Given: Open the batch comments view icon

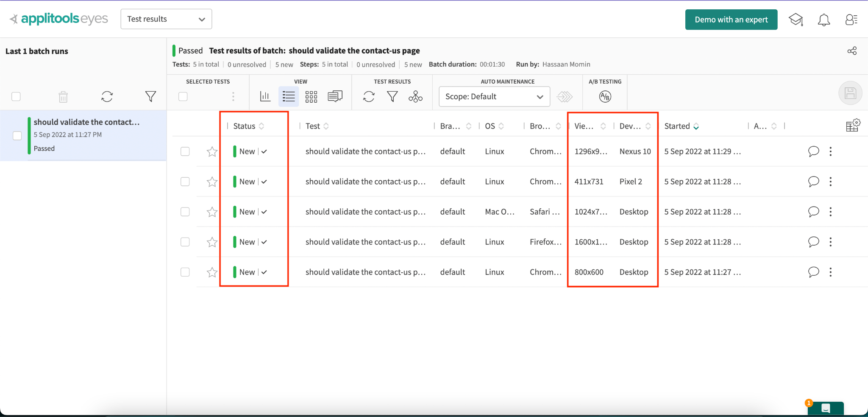Looking at the screenshot, I should tap(335, 97).
